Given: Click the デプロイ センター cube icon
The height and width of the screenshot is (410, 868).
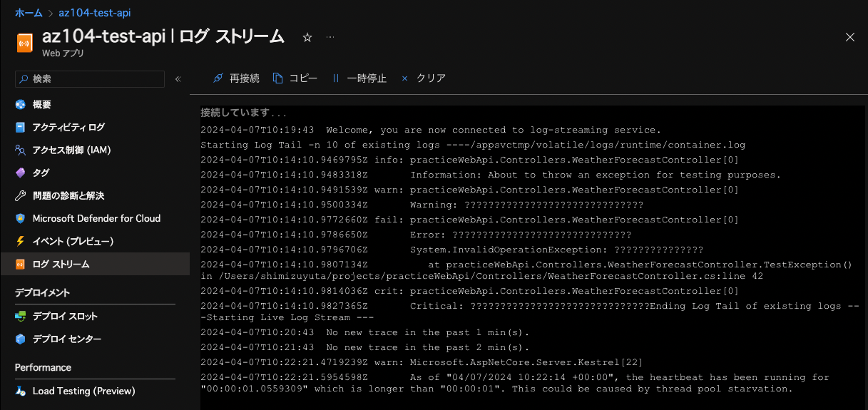Looking at the screenshot, I should click(21, 339).
